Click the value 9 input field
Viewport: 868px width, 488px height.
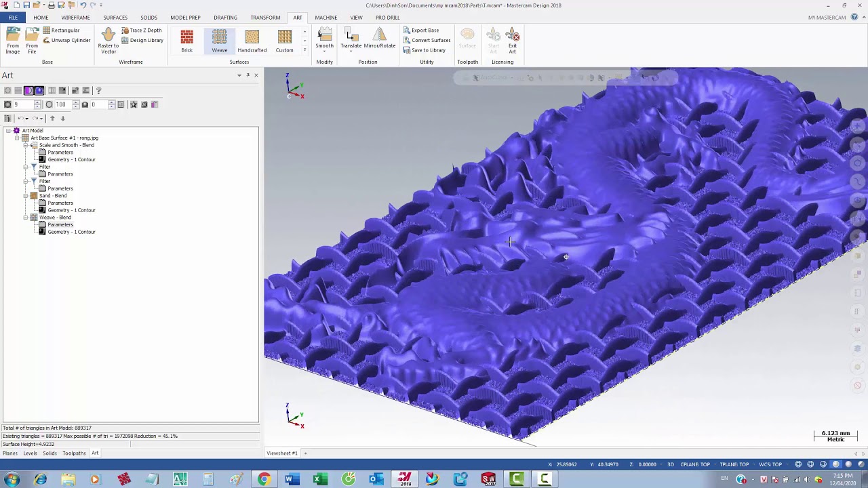click(x=23, y=104)
